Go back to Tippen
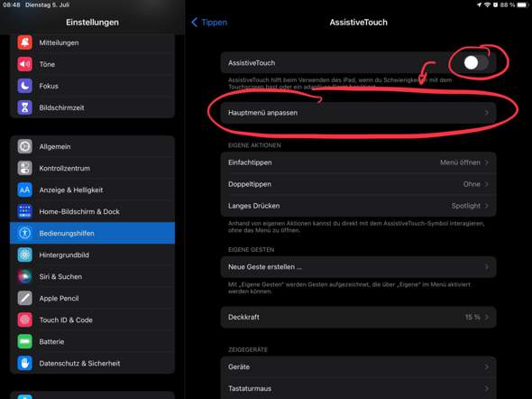The height and width of the screenshot is (399, 532). pos(209,23)
